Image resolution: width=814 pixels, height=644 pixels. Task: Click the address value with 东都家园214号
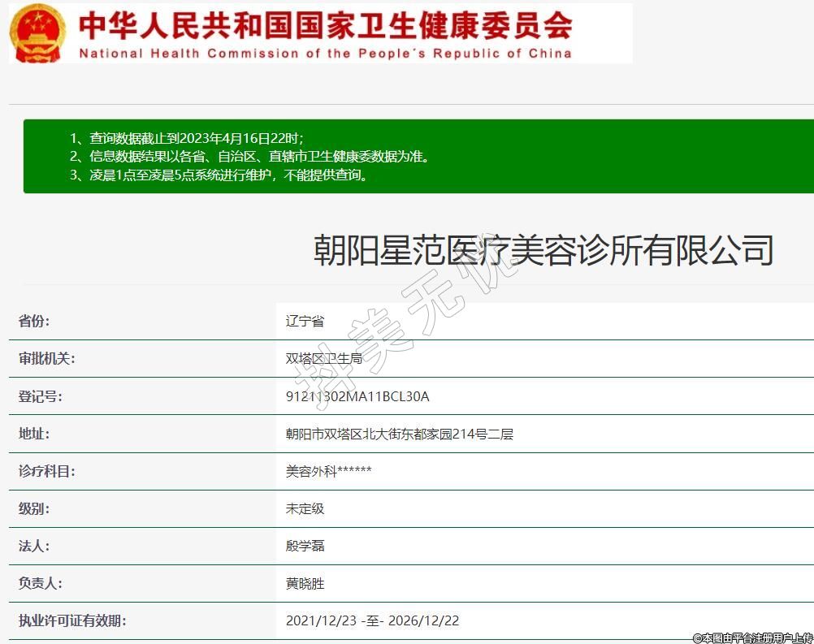tap(399, 434)
